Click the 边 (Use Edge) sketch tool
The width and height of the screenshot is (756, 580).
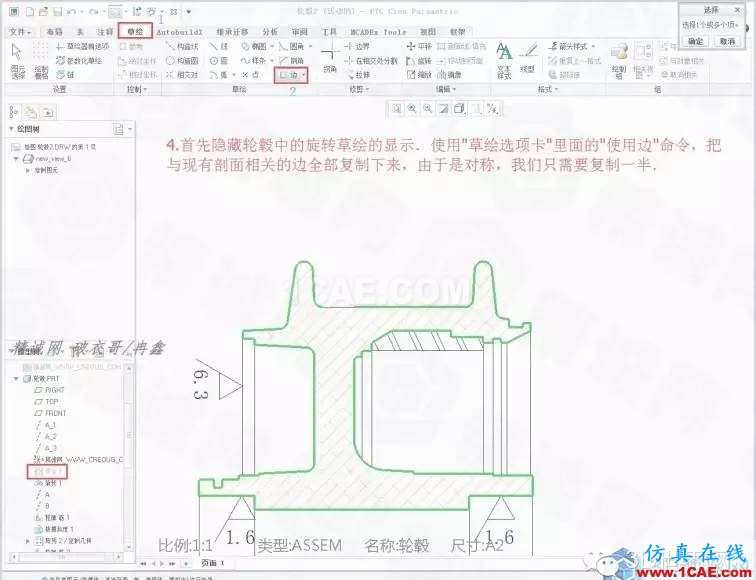pyautogui.click(x=288, y=75)
